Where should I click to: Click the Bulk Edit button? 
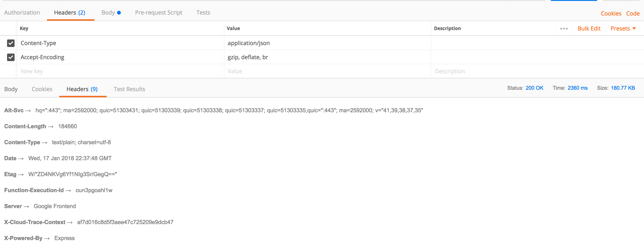[589, 28]
